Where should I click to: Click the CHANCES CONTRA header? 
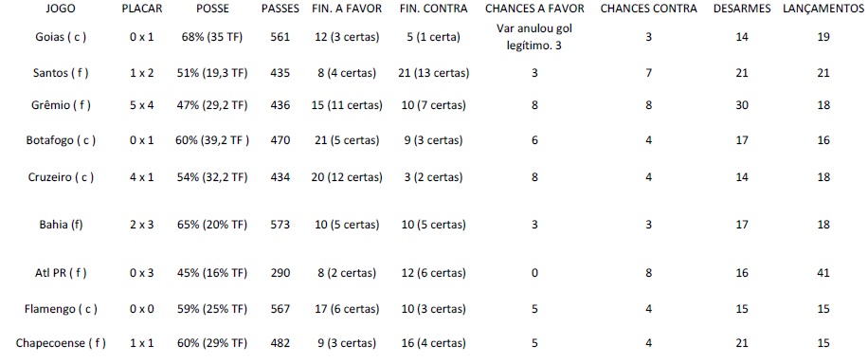649,9
